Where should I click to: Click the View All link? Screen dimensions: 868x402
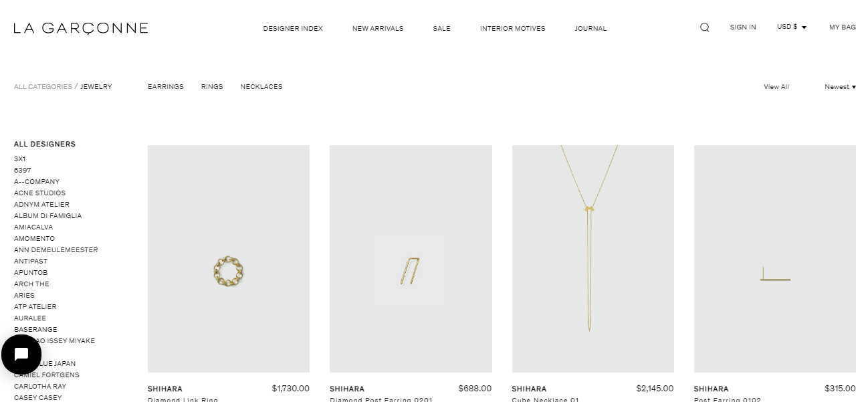point(776,87)
